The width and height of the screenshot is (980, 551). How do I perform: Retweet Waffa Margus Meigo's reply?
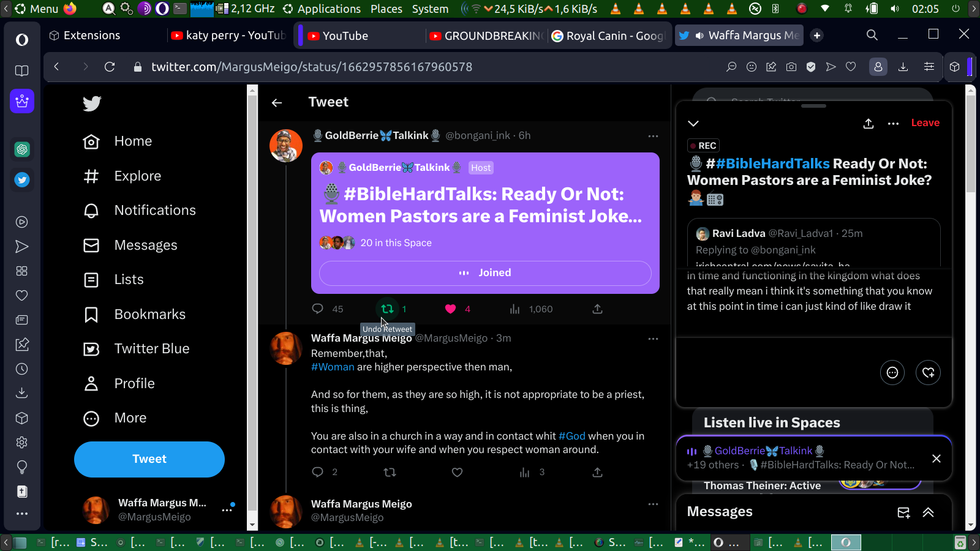click(390, 472)
